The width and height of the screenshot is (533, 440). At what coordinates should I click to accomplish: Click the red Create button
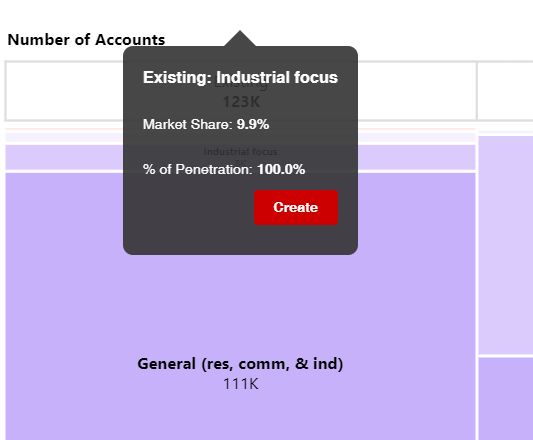pos(296,207)
